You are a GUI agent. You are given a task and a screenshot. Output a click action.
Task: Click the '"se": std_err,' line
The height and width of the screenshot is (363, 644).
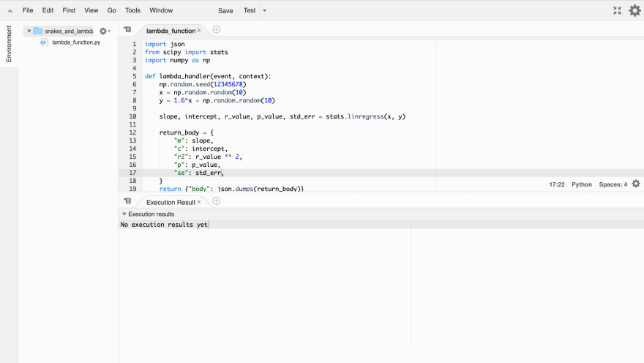point(199,173)
